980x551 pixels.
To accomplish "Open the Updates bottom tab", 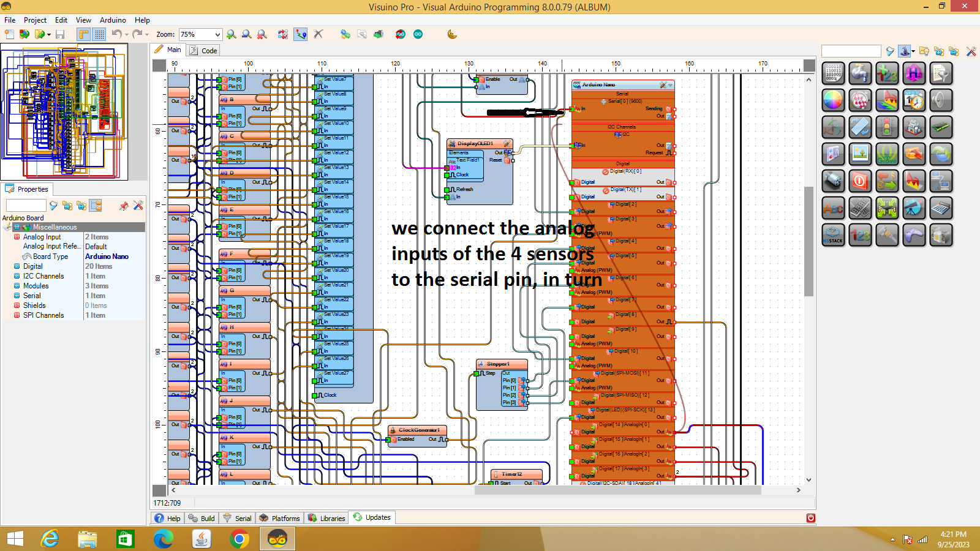I will click(372, 517).
